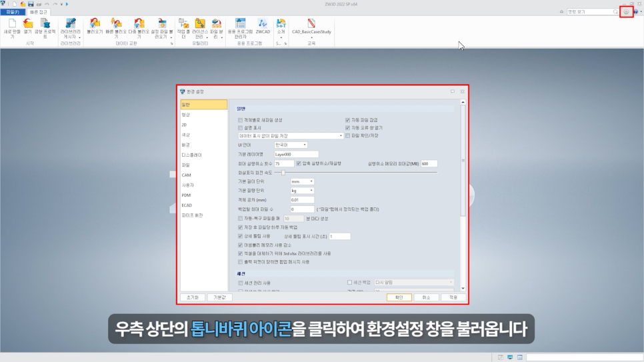Click the open folder icon in quick access bar
Image resolution: width=644 pixels, height=362 pixels.
(x=23, y=4)
